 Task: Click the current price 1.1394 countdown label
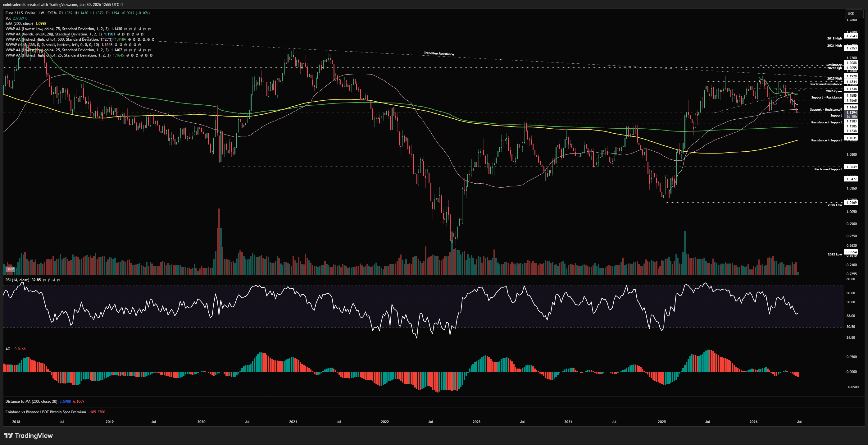pyautogui.click(x=852, y=114)
